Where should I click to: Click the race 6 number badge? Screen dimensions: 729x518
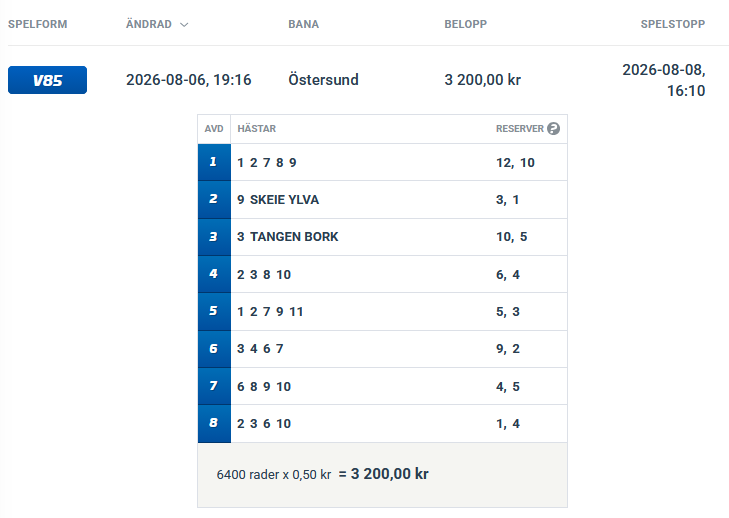click(214, 349)
